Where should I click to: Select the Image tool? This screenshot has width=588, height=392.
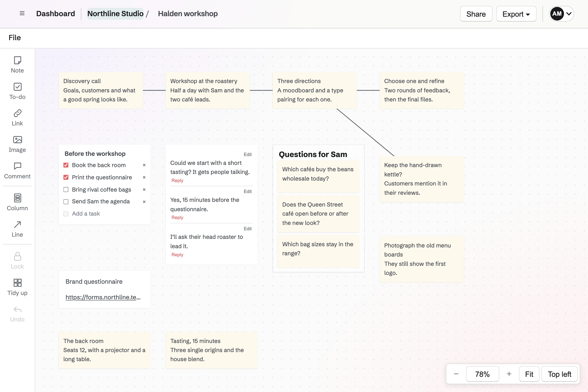tap(17, 144)
